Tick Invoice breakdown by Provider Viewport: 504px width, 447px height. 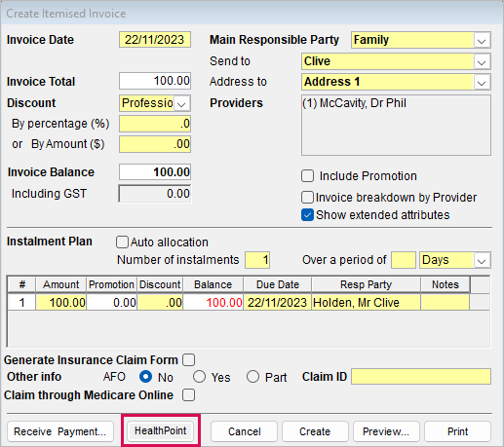307,198
